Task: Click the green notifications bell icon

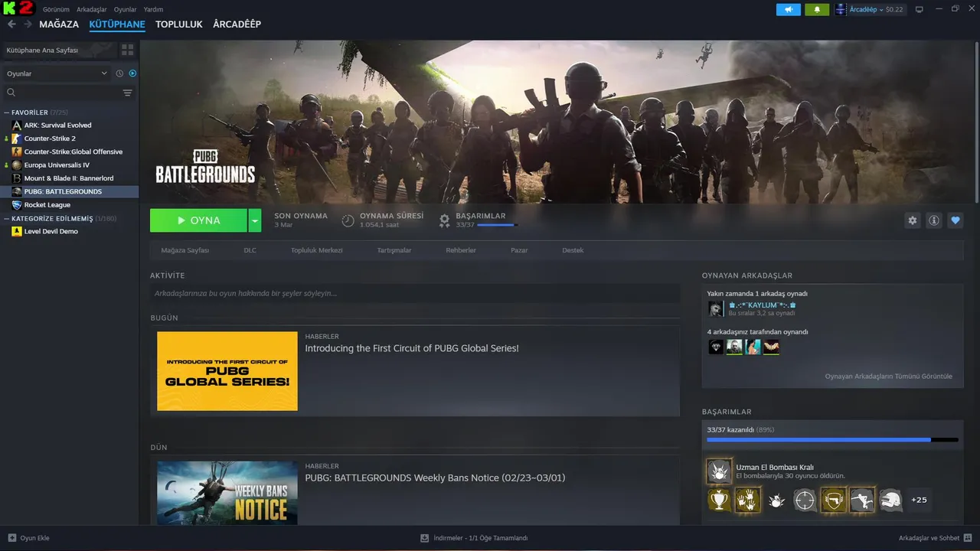Action: point(817,9)
